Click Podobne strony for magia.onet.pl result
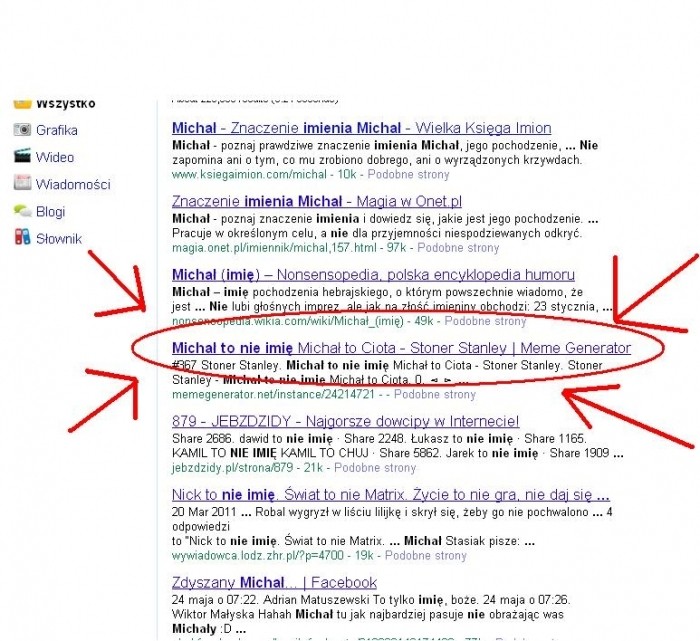700x641 pixels. click(x=457, y=247)
